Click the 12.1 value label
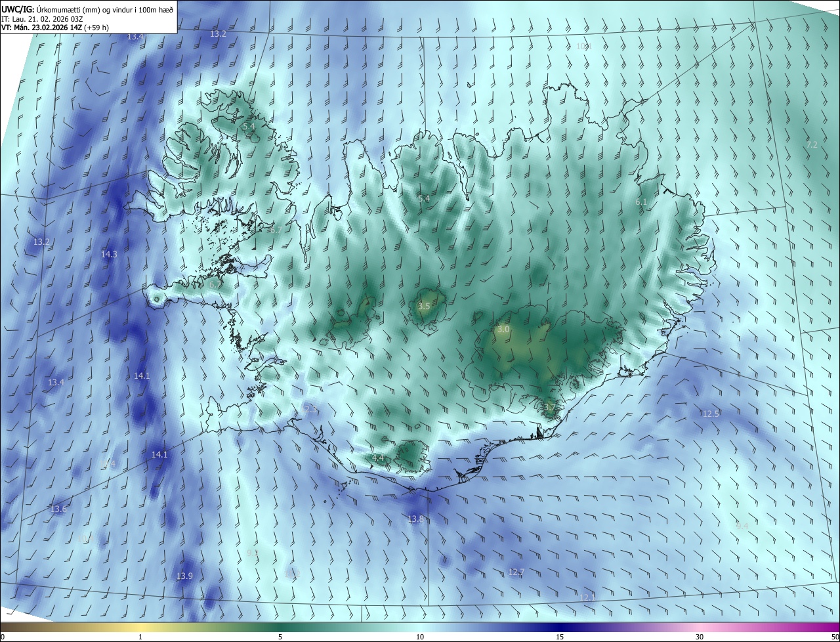 587,597
